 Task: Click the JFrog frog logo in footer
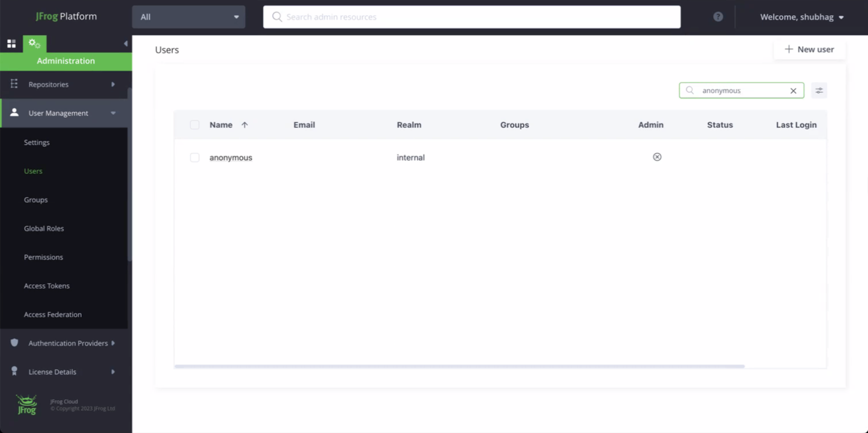click(x=27, y=404)
